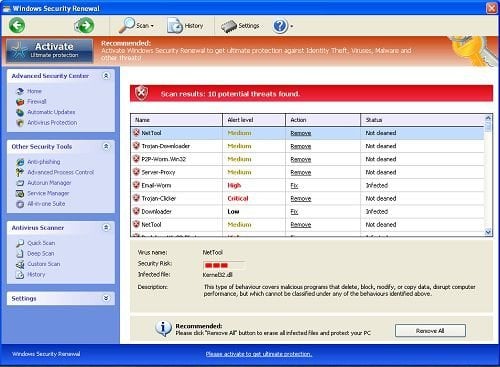The image size is (500, 367).
Task: Click the green Back arrow button
Action: click(x=17, y=25)
